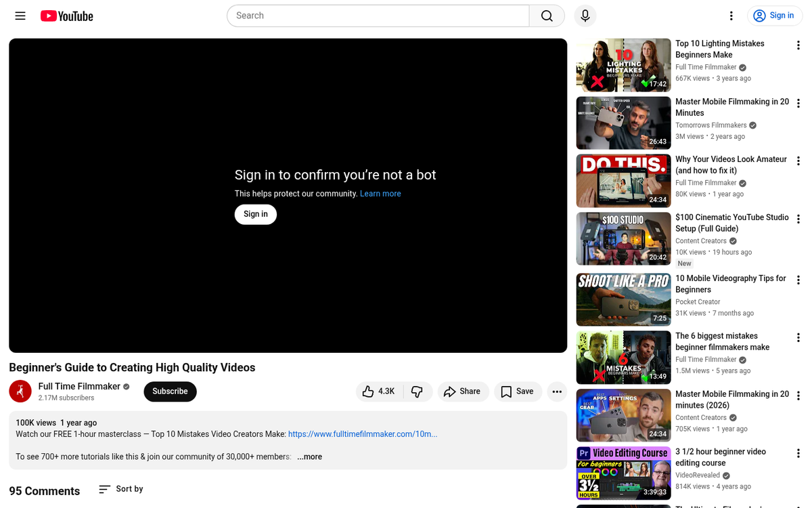Image resolution: width=812 pixels, height=508 pixels.
Task: Click into the Search input field
Action: (x=379, y=16)
